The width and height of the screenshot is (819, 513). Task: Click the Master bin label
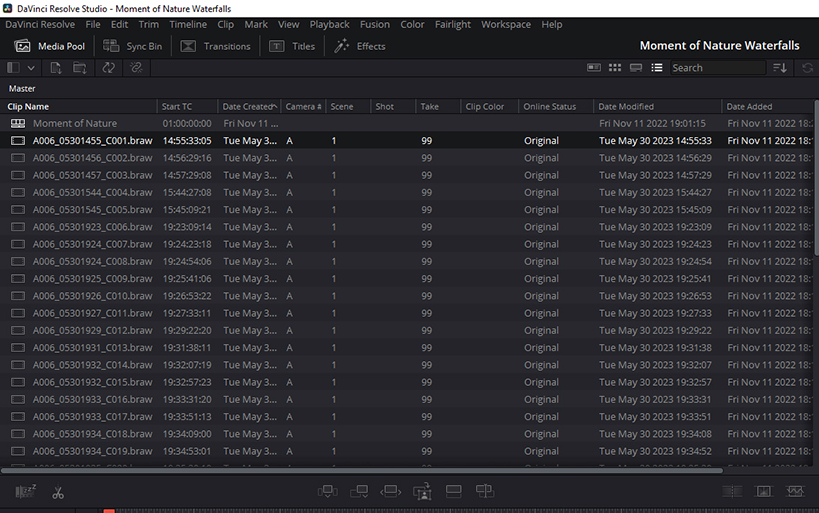click(x=22, y=89)
